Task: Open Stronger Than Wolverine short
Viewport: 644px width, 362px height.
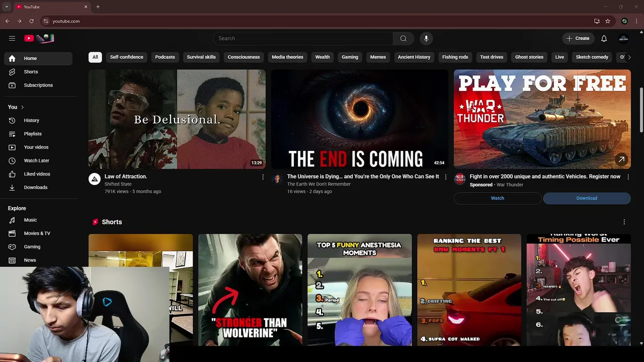Action: 250,290
